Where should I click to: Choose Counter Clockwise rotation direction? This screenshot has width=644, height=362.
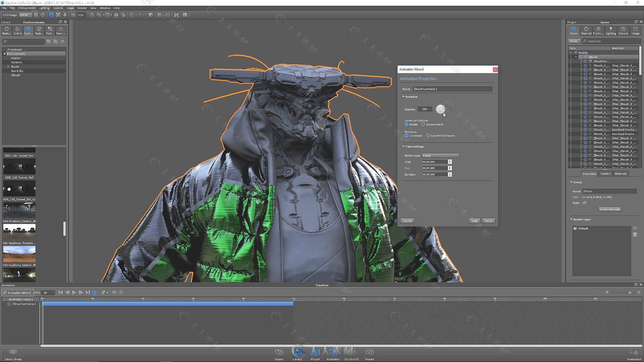428,136
